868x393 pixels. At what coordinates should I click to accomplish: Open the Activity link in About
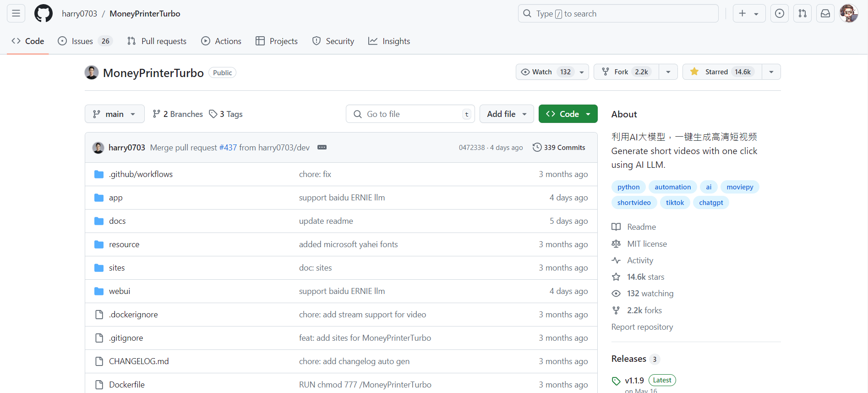(640, 260)
